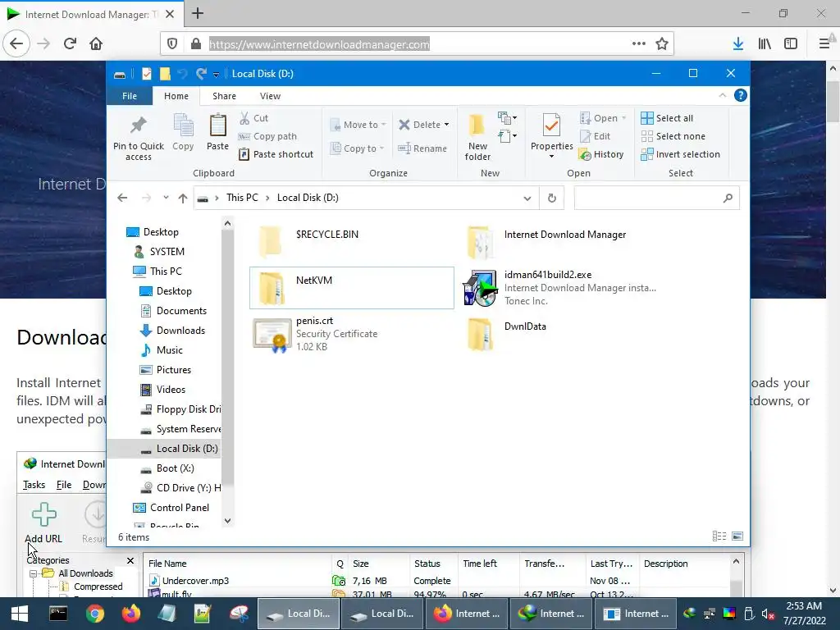Open the DwnlData folder

pos(559,334)
